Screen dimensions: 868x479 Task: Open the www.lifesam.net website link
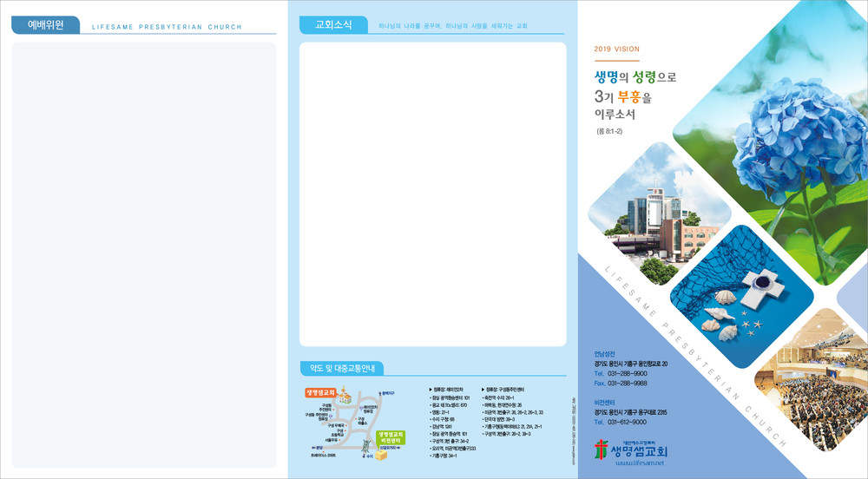639,464
